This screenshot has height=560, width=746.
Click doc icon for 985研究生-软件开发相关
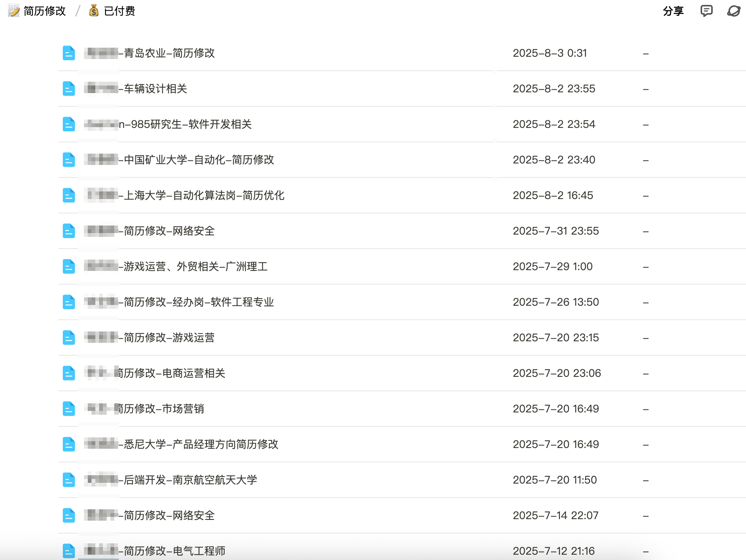coord(68,124)
